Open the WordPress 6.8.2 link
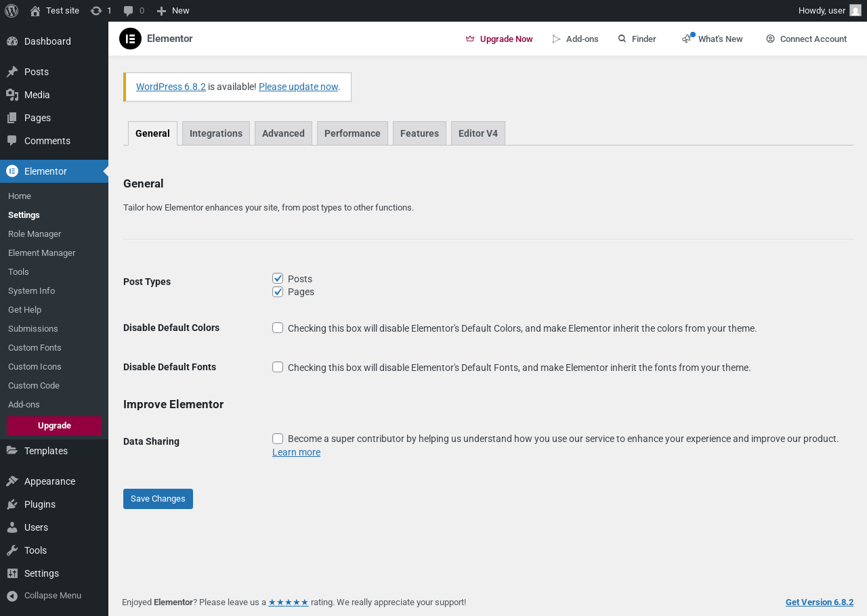Viewport: 867px width, 616px height. click(x=171, y=87)
